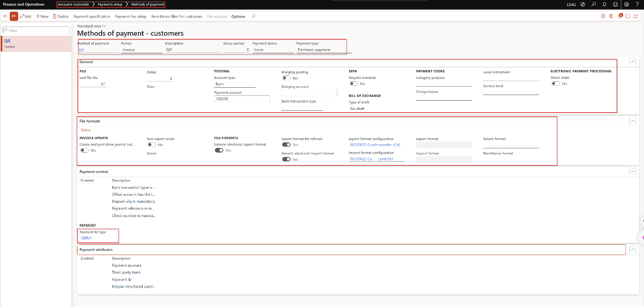Click the Payment account field
The image size is (644, 307).
point(242,99)
